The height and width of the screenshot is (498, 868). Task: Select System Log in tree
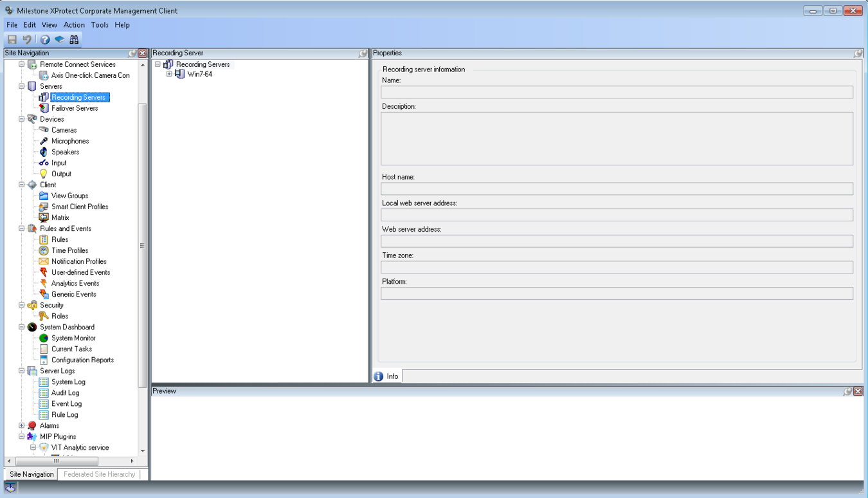(x=68, y=382)
